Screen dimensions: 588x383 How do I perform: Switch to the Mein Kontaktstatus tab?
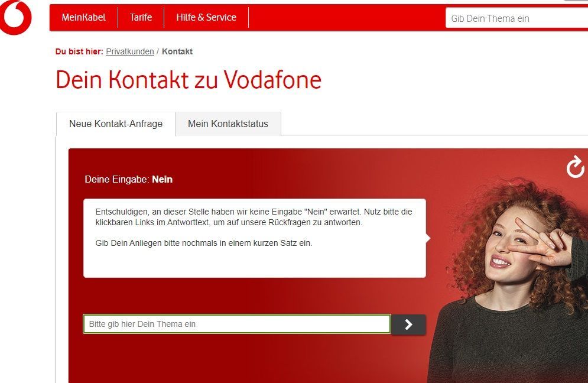click(228, 124)
